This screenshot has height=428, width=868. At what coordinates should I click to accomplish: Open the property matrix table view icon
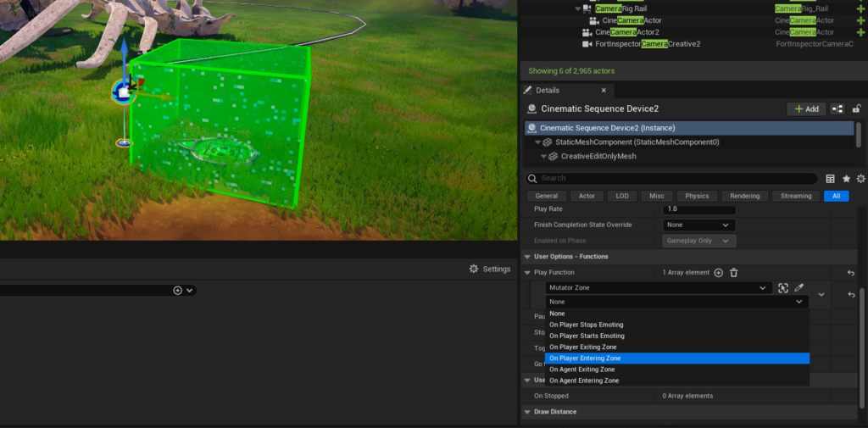pyautogui.click(x=831, y=178)
